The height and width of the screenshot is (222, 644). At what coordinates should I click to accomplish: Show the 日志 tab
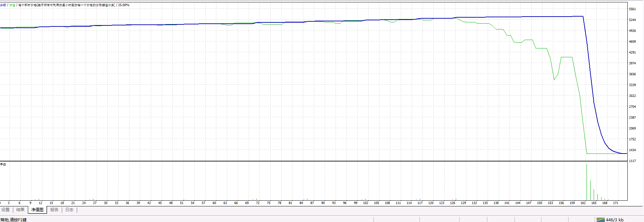[x=69, y=210]
